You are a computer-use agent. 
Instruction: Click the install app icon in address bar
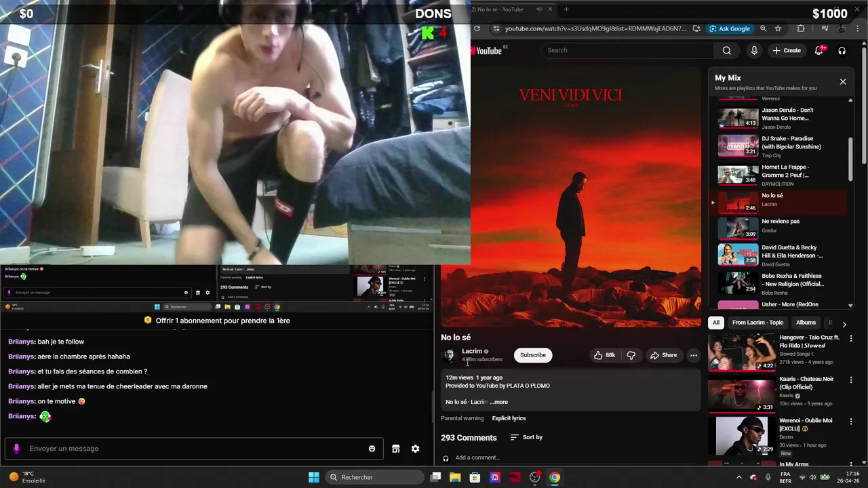click(695, 28)
